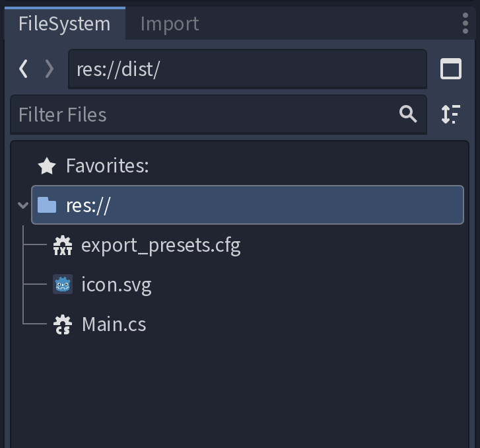This screenshot has width=480, height=448.
Task: Click the magnifying glass search icon
Action: [x=409, y=114]
